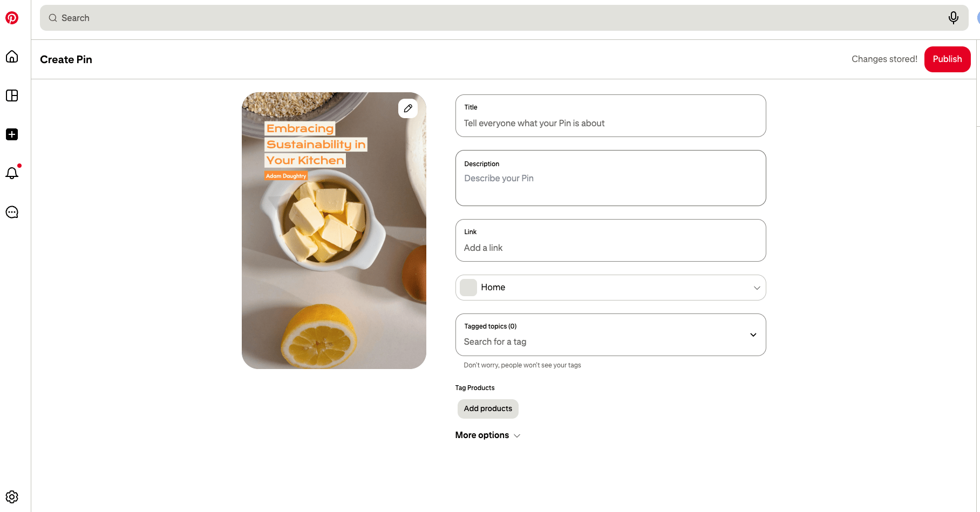
Task: Add products to tag
Action: pyautogui.click(x=488, y=409)
